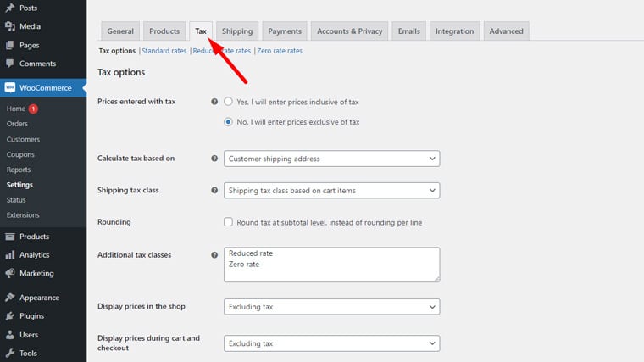Click the Pages icon in sidebar
Viewport: 644px width, 362px height.
[x=9, y=45]
